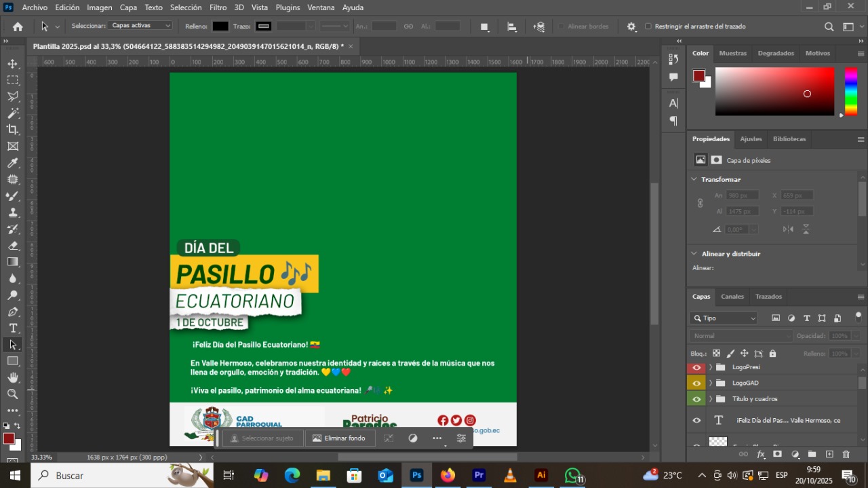Image resolution: width=868 pixels, height=488 pixels.
Task: Enable Restringir el arrastre del trazado checkbox
Action: click(648, 26)
